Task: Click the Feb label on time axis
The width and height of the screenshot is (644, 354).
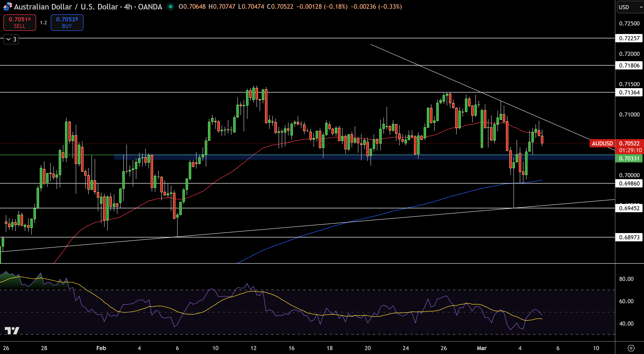Action: (101, 348)
